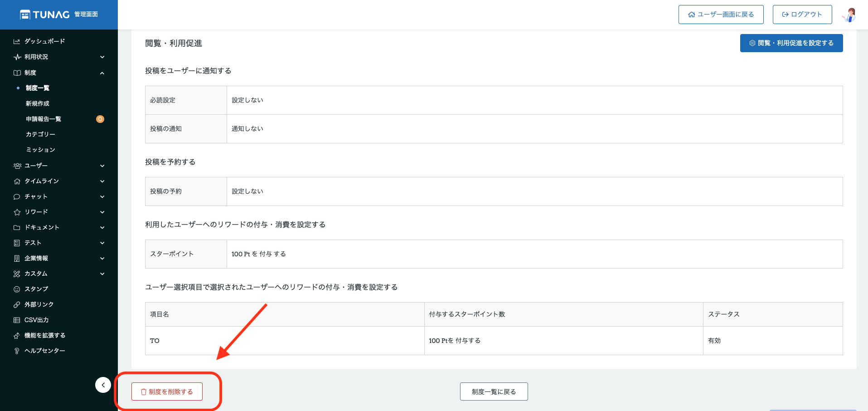Click 制度一覧に戻る button
The image size is (868, 411).
coord(494,391)
